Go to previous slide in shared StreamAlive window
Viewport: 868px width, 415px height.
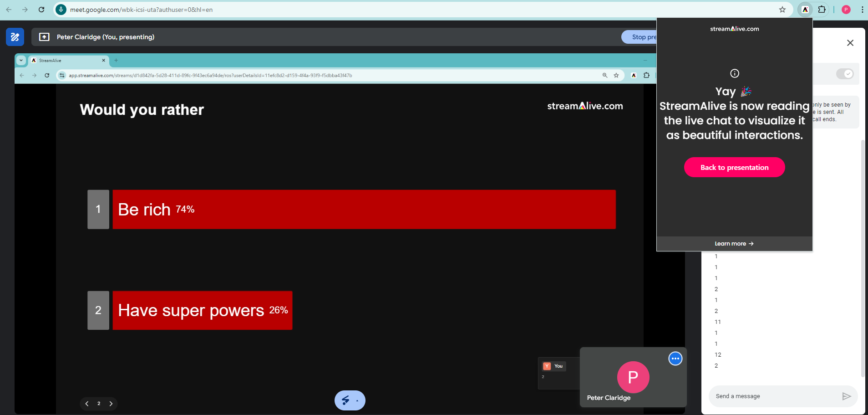[87, 404]
